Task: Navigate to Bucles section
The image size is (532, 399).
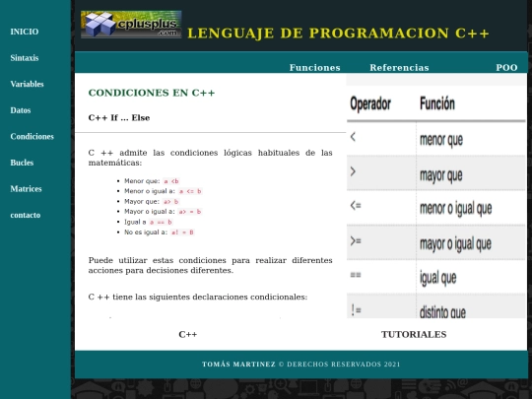Action: tap(22, 163)
